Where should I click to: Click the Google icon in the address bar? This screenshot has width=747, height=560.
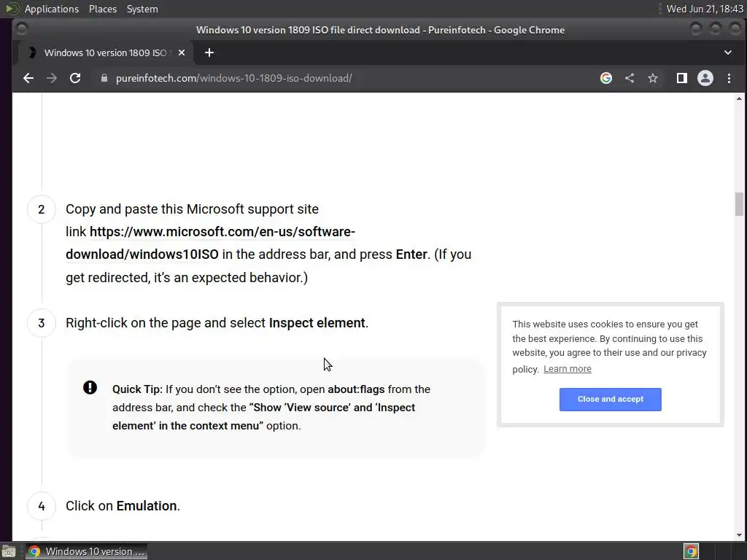coord(606,78)
